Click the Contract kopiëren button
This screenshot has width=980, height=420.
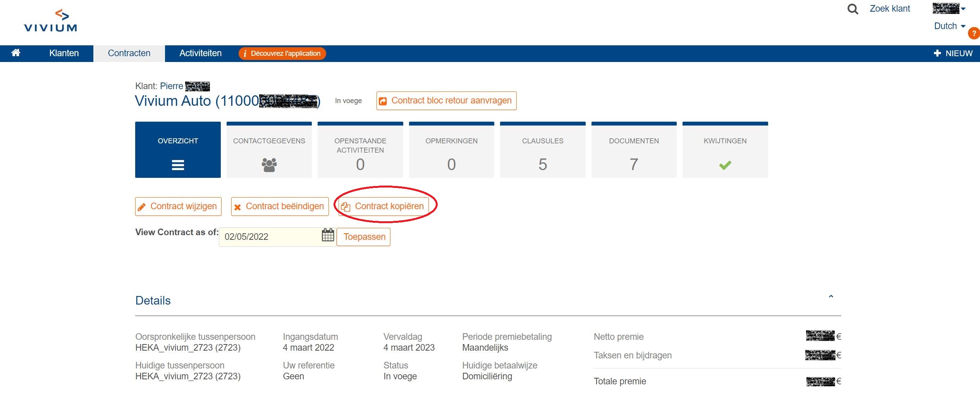click(384, 207)
